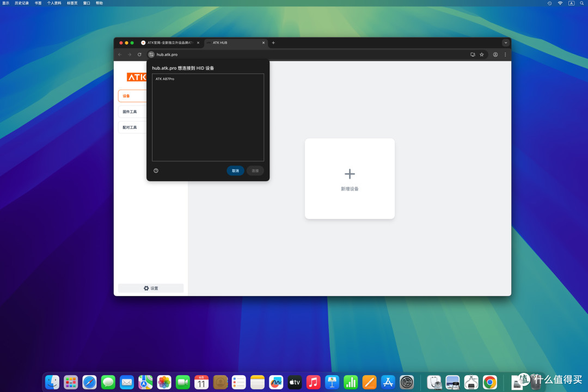Expand tab search dropdown arrow
The width and height of the screenshot is (588, 392).
click(x=505, y=43)
